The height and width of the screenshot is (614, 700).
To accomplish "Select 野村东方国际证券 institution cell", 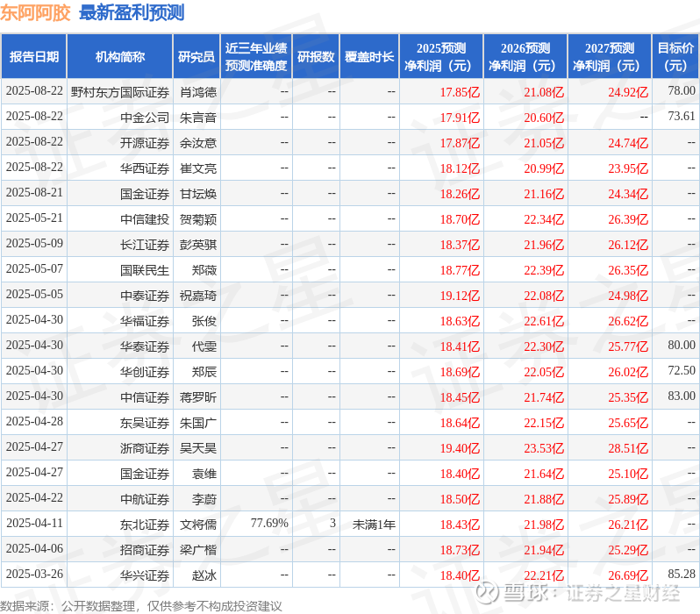I will pyautogui.click(x=120, y=92).
